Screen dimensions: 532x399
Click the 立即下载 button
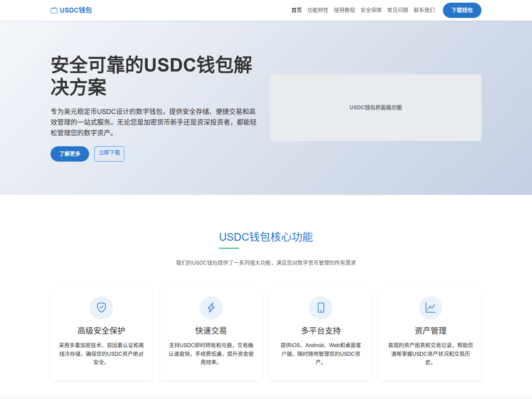(x=109, y=154)
